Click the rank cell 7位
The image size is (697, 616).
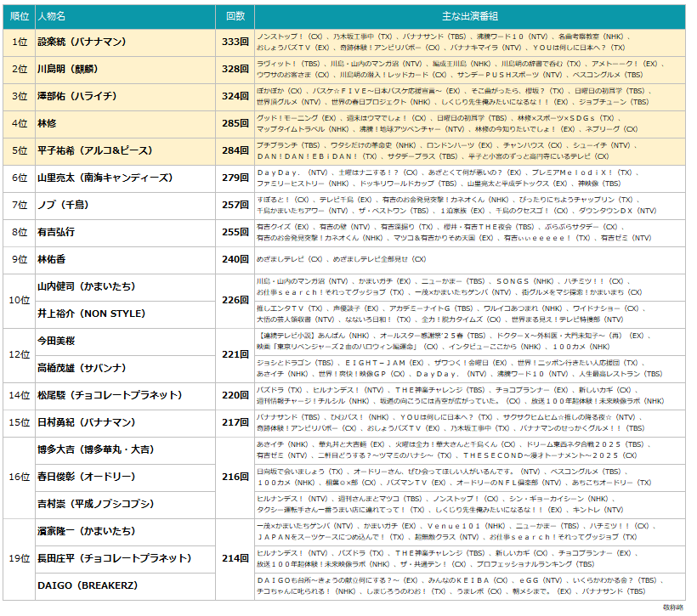click(x=19, y=205)
